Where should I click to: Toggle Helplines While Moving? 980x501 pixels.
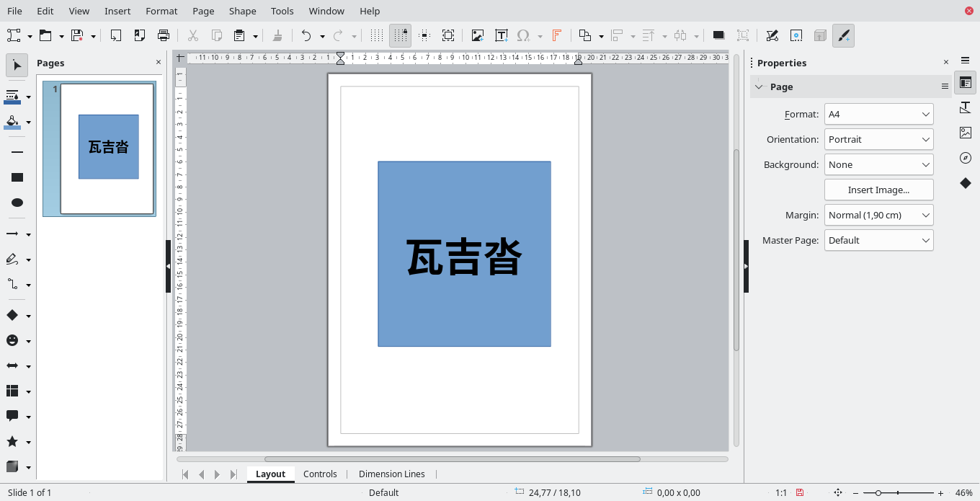(424, 35)
